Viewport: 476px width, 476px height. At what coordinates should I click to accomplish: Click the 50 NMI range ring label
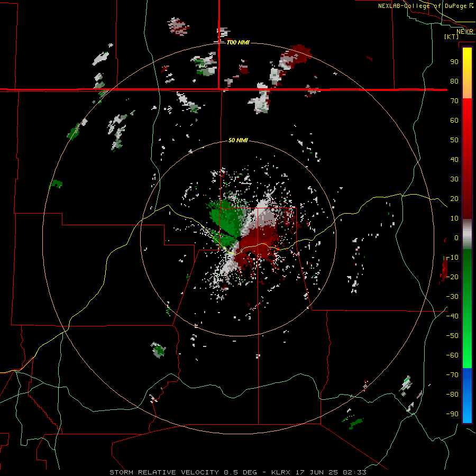click(239, 140)
